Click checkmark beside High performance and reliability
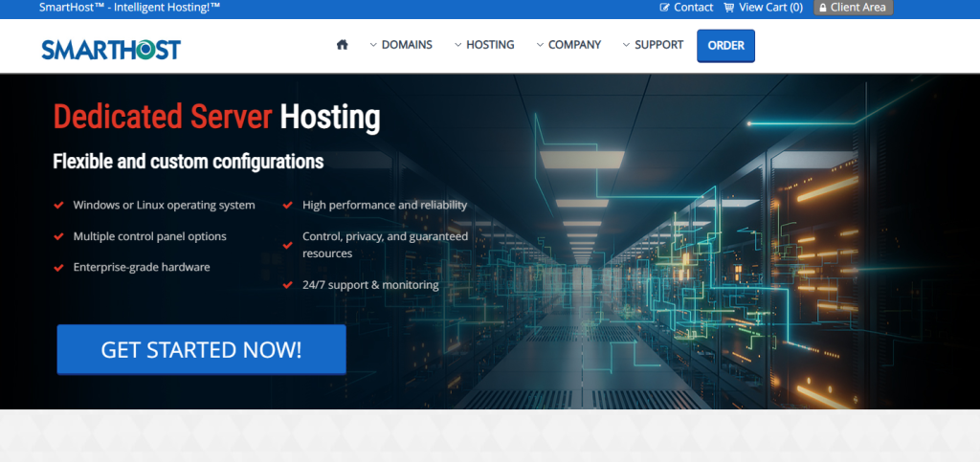Viewport: 980px width, 462px height. (287, 206)
